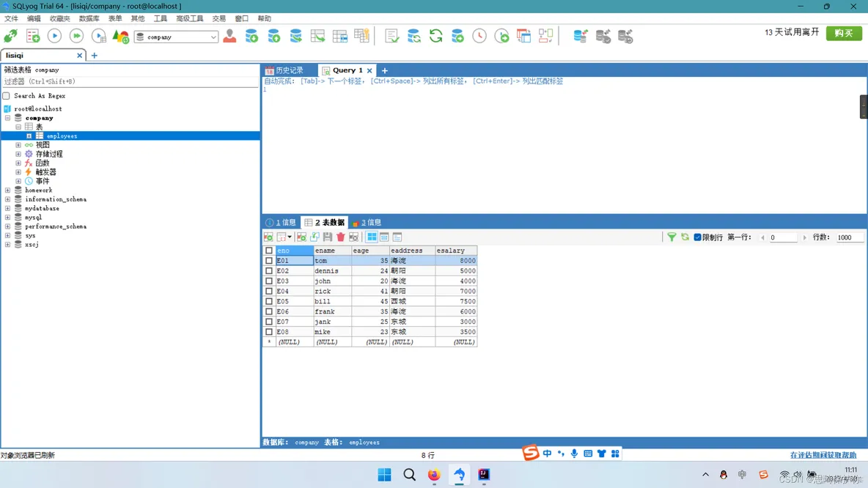Screen dimensions: 868x488
Task: Expand the 存储过程 stored procedures node
Action: click(18, 154)
